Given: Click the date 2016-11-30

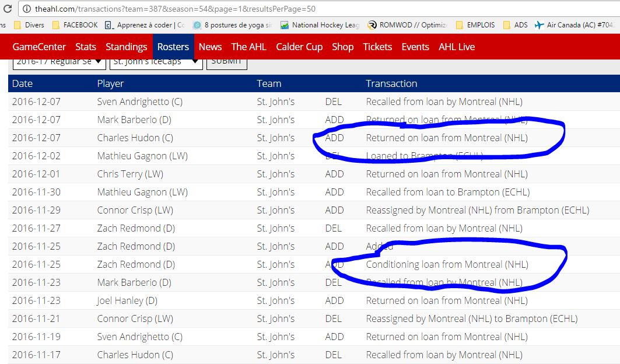Looking at the screenshot, I should pyautogui.click(x=36, y=192).
